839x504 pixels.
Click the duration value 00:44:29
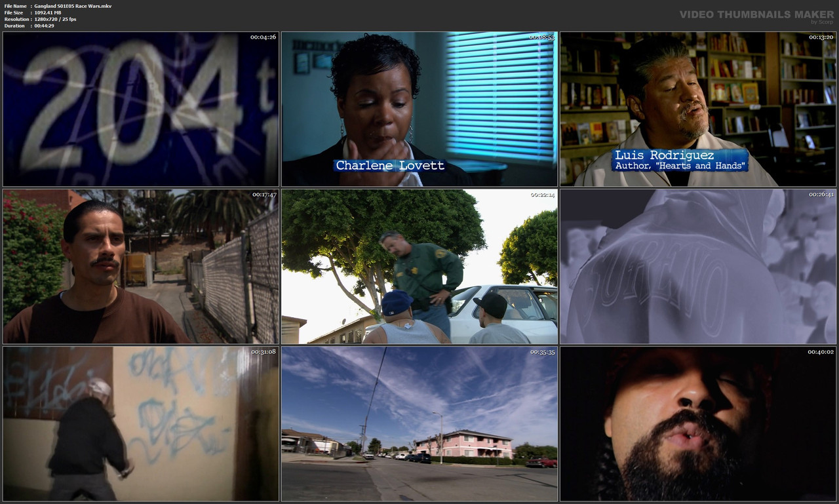click(x=44, y=26)
